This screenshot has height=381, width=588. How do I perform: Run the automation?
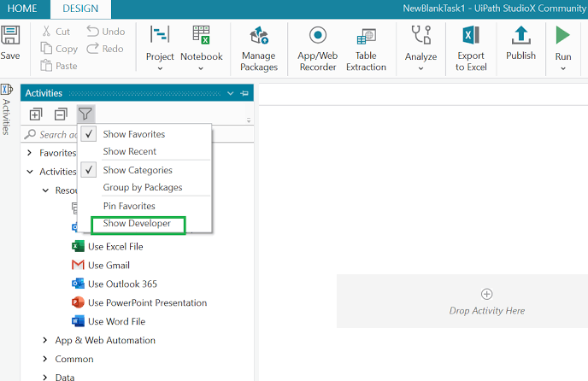coord(563,42)
